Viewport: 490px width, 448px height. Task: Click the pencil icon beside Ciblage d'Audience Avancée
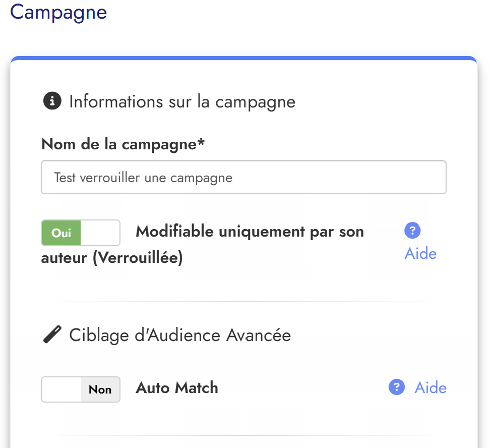click(52, 335)
